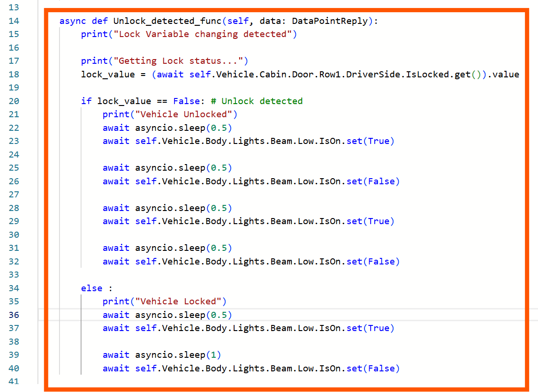Click set(False) on line 40
The width and height of the screenshot is (538, 392).
[373, 369]
